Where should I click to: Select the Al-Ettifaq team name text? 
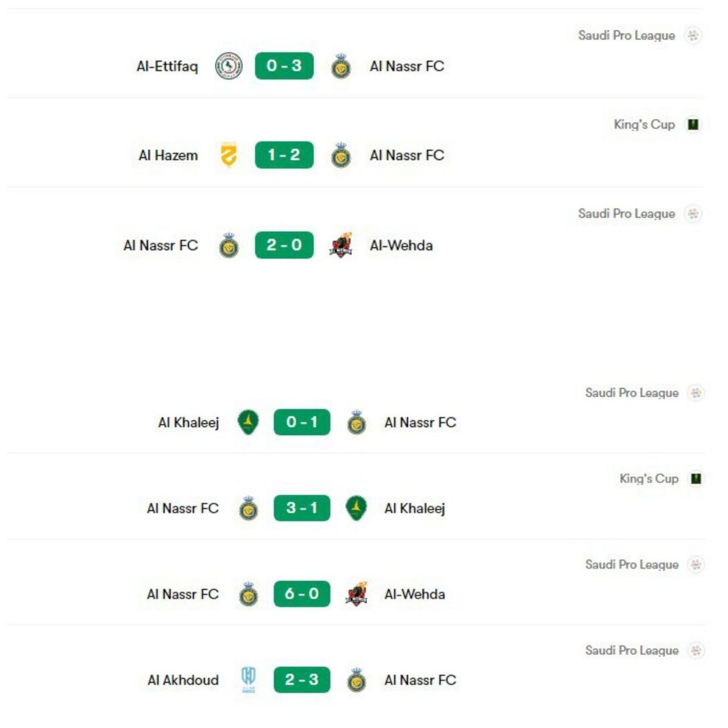point(168,67)
